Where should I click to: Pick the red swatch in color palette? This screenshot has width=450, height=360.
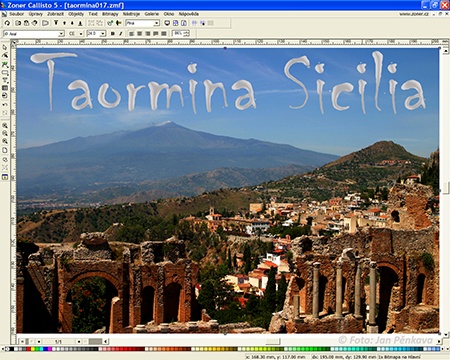point(28,349)
